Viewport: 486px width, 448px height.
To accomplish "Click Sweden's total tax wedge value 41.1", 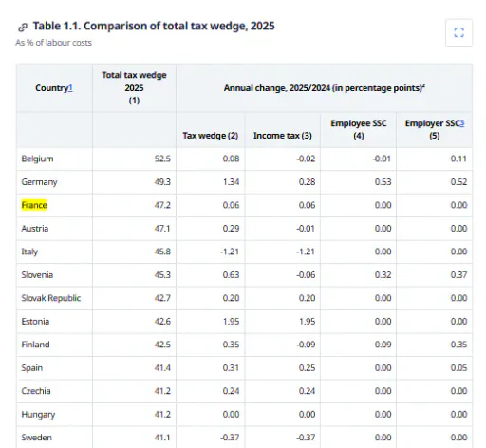I will click(162, 438).
